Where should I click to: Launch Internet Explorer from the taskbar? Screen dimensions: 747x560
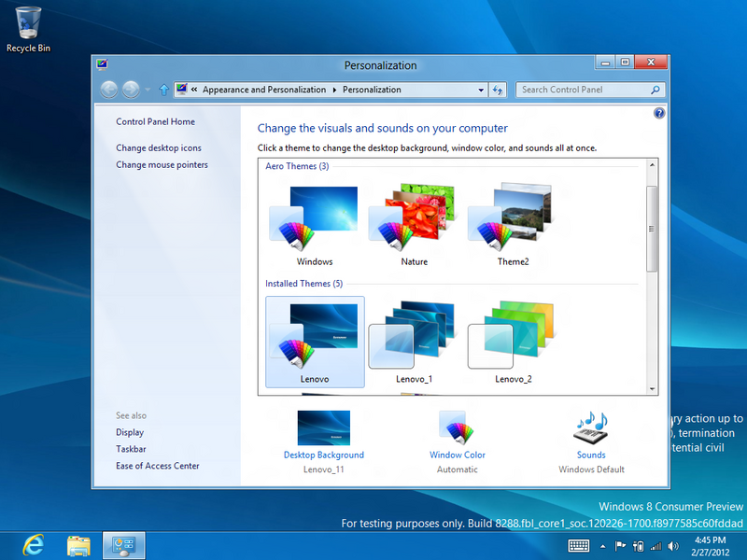click(35, 544)
